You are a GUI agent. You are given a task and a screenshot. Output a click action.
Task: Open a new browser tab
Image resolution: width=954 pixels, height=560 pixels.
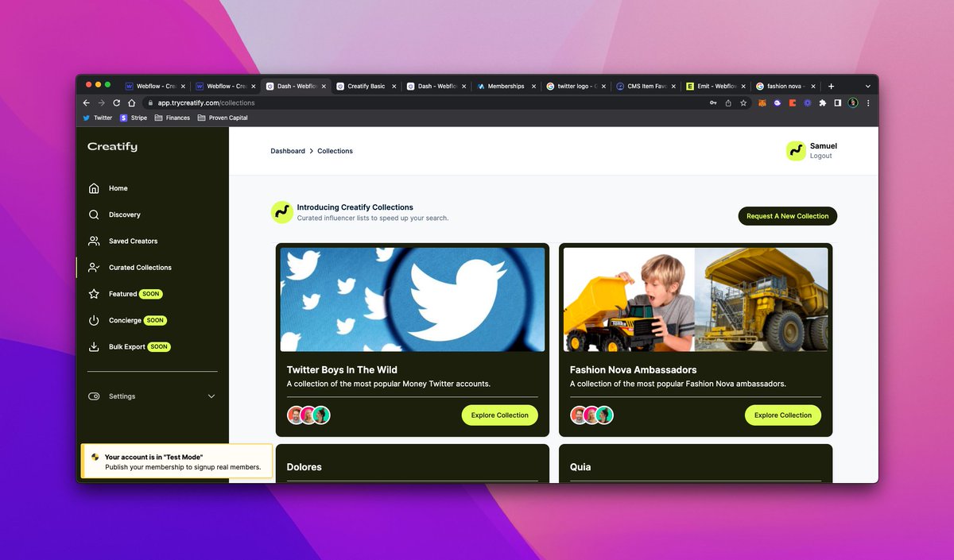tap(831, 86)
